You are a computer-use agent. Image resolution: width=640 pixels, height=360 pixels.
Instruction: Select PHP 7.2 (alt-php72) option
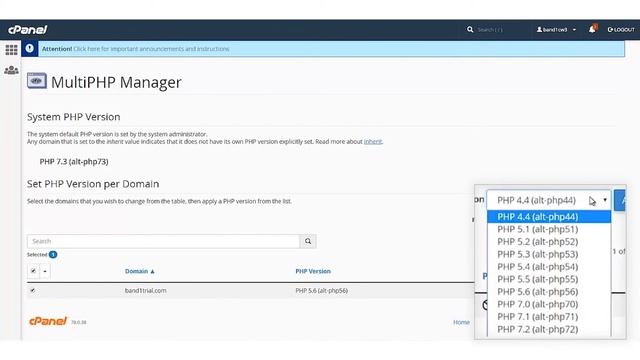549,329
